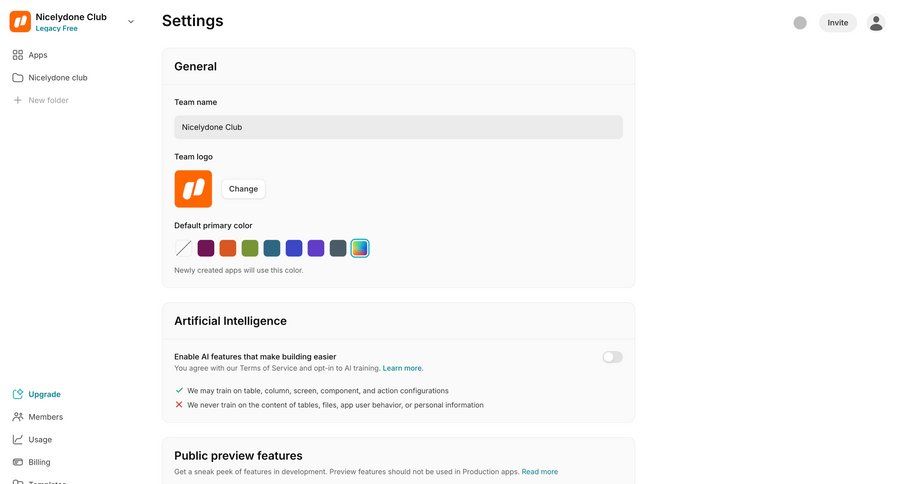
Task: Select the no-color default swatch
Action: pyautogui.click(x=184, y=248)
